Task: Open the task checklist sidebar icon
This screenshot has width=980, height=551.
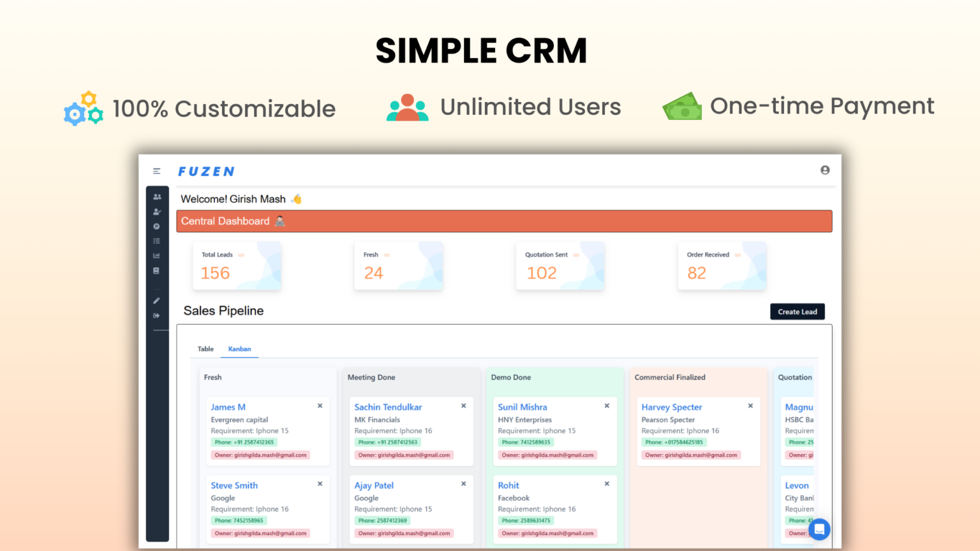Action: click(x=156, y=241)
